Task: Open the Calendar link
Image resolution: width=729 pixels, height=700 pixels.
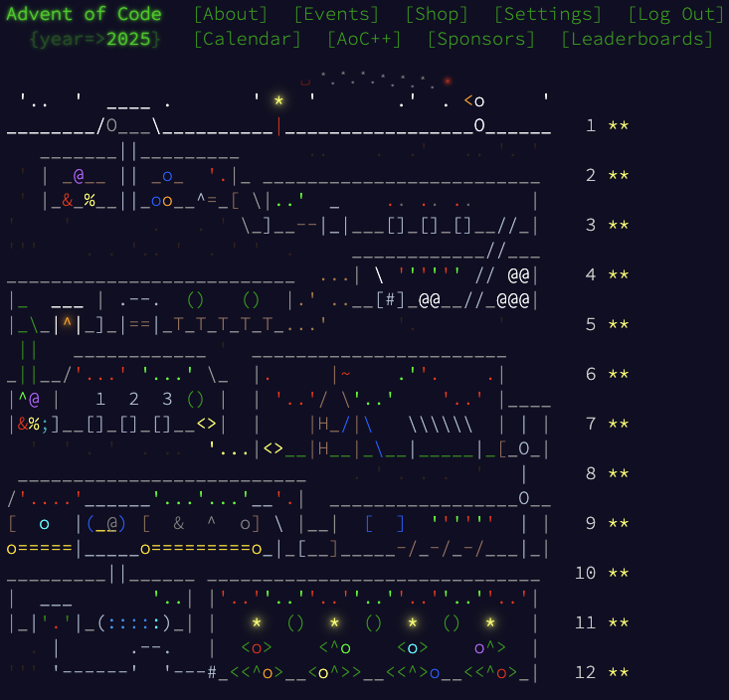Action: (247, 39)
